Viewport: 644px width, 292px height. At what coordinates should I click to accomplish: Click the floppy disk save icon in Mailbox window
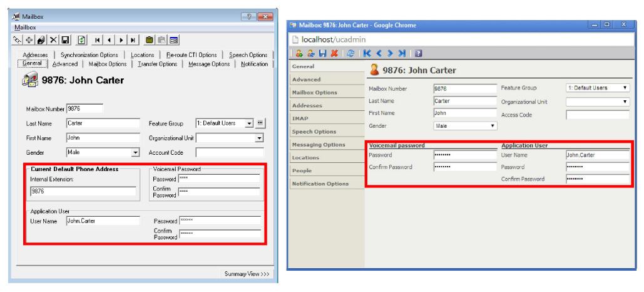tap(65, 40)
